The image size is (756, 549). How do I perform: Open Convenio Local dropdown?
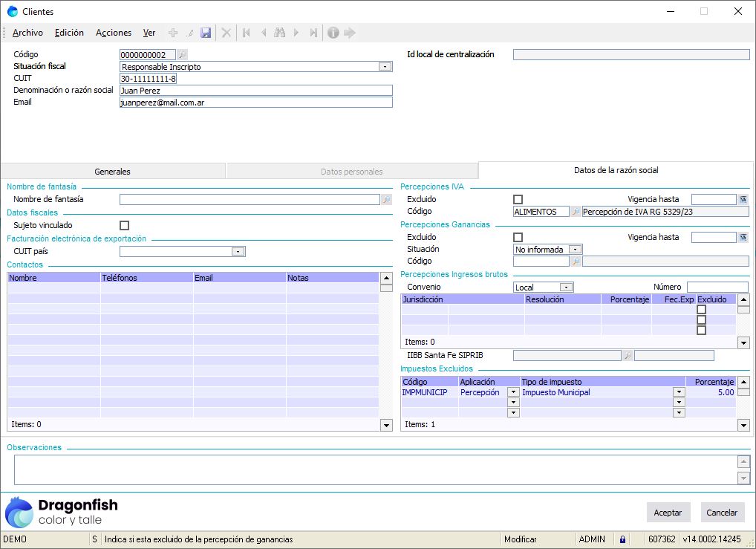tap(567, 287)
